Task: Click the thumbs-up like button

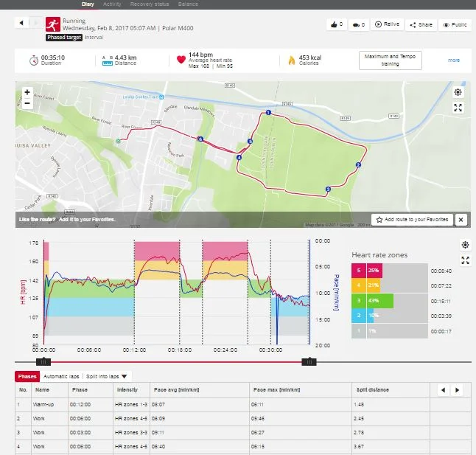Action: (337, 24)
